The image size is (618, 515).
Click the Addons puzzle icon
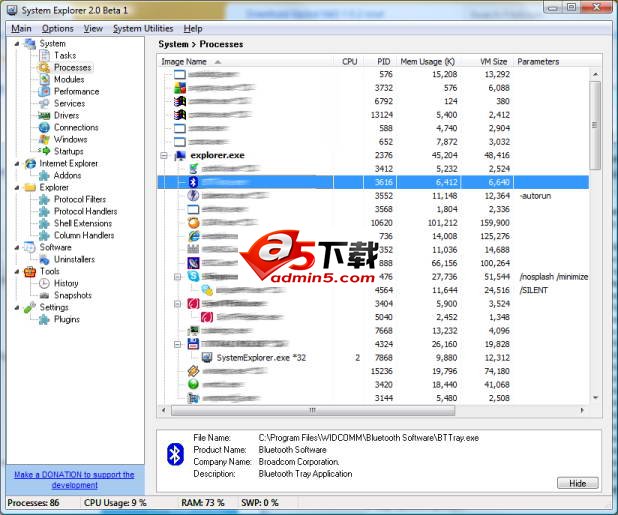tap(44, 175)
